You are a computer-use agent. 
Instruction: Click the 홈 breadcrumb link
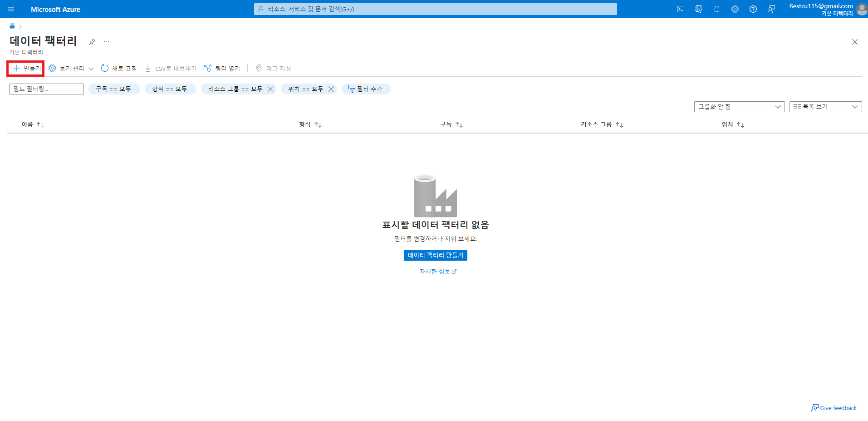coord(12,26)
